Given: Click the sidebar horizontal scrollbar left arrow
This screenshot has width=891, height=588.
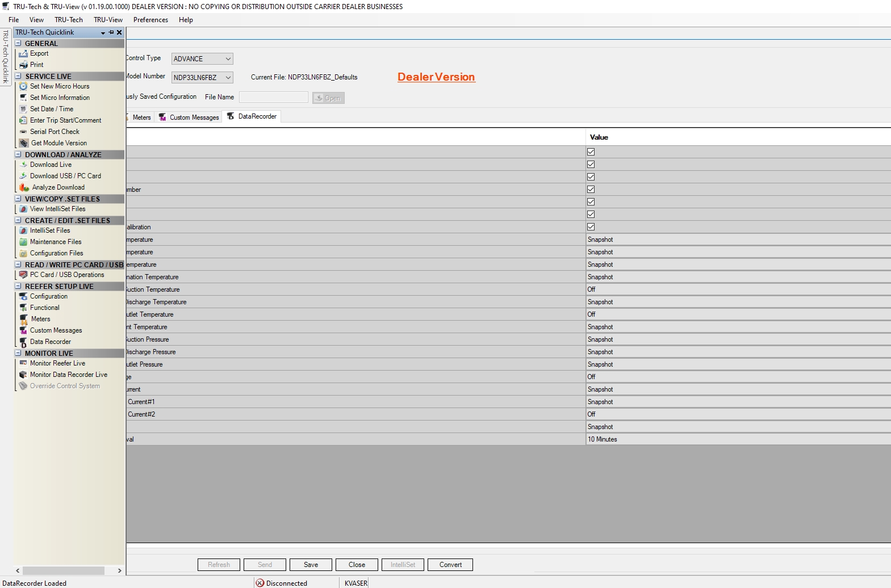Looking at the screenshot, I should 18,571.
